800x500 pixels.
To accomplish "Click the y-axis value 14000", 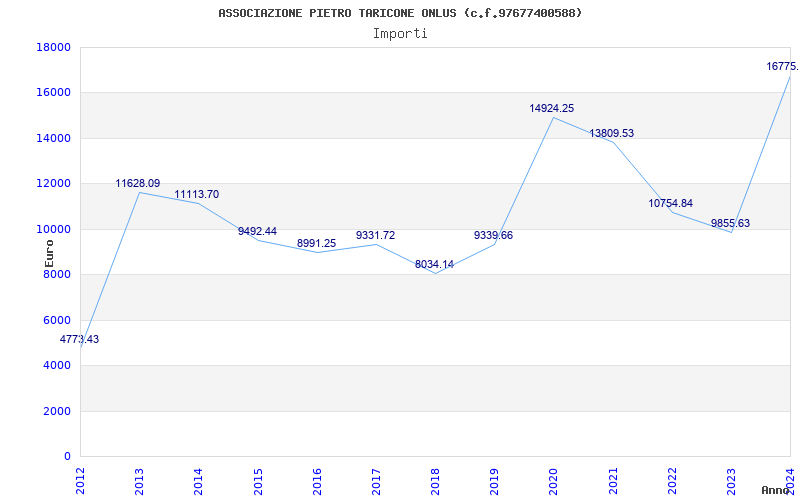I will point(54,138).
